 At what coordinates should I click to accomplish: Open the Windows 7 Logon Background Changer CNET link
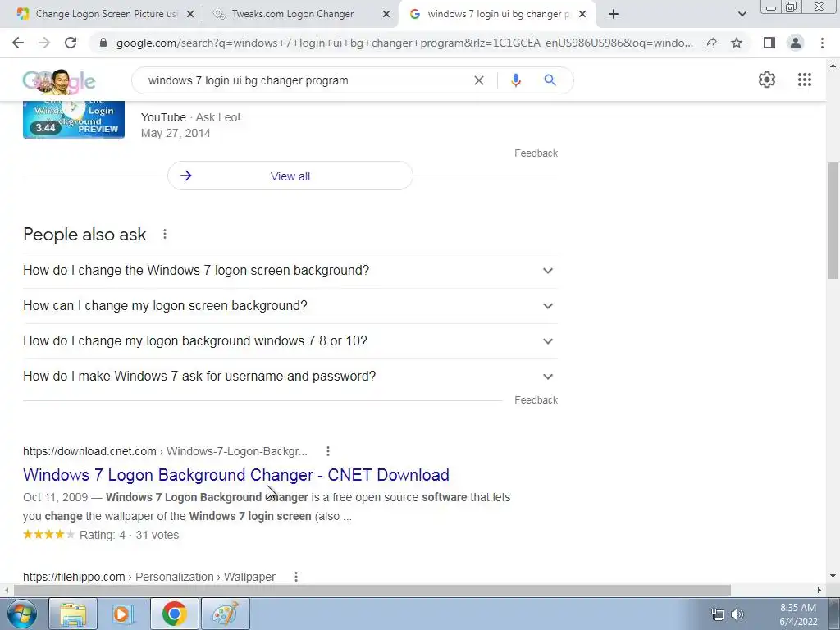click(236, 475)
